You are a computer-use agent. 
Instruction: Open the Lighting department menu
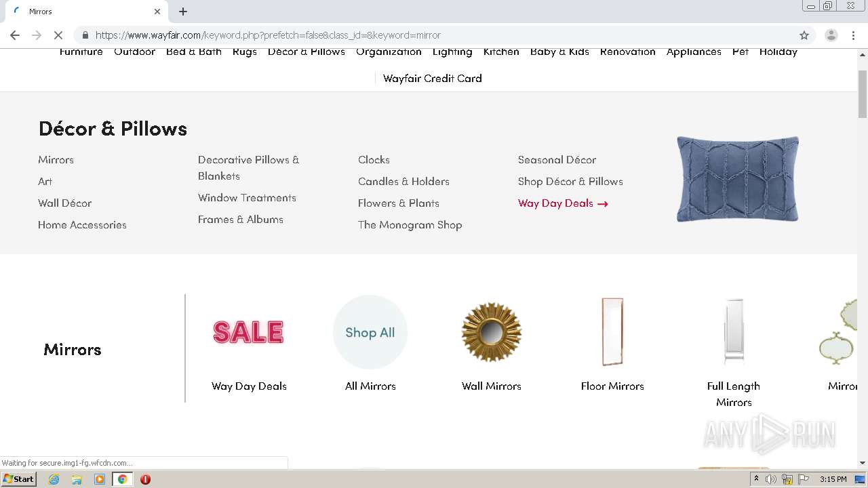pyautogui.click(x=452, y=52)
